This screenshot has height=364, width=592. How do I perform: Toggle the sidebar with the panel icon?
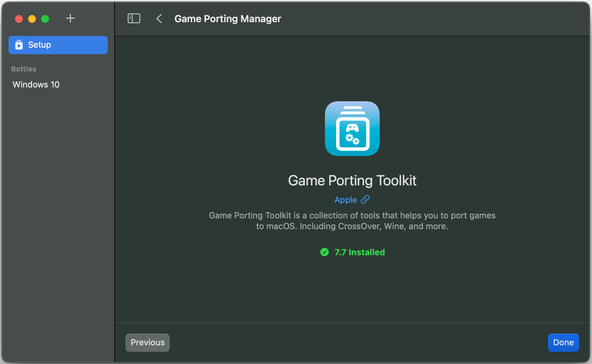coord(134,19)
